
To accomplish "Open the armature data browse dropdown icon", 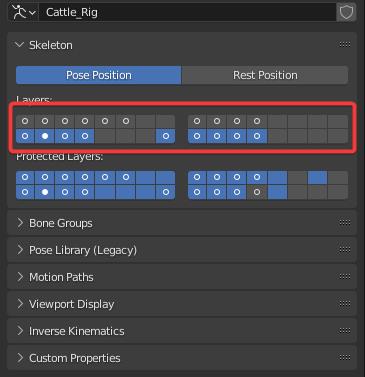I will coord(23,12).
